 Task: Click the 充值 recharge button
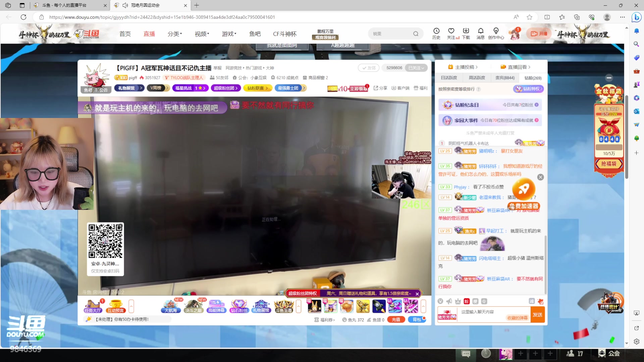(x=396, y=320)
